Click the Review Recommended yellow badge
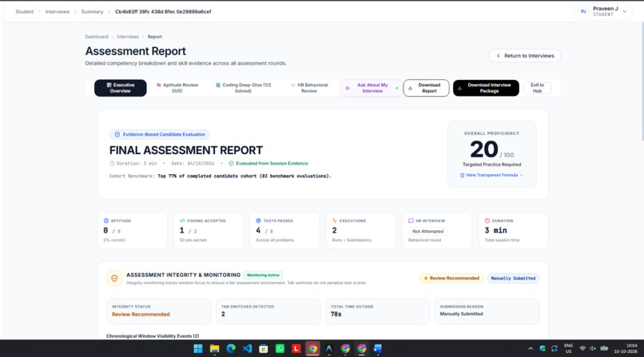 [x=451, y=278]
